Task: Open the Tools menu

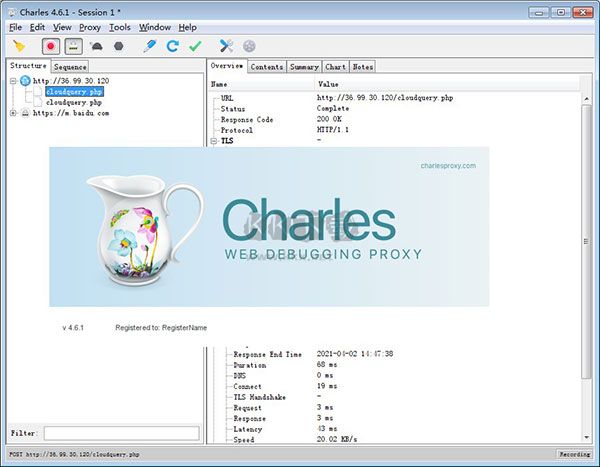Action: click(120, 28)
